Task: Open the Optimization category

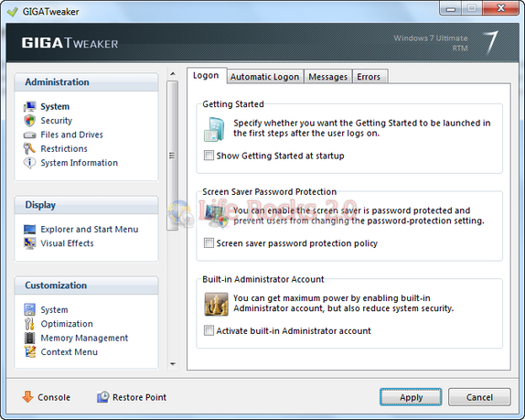Action: click(x=67, y=324)
